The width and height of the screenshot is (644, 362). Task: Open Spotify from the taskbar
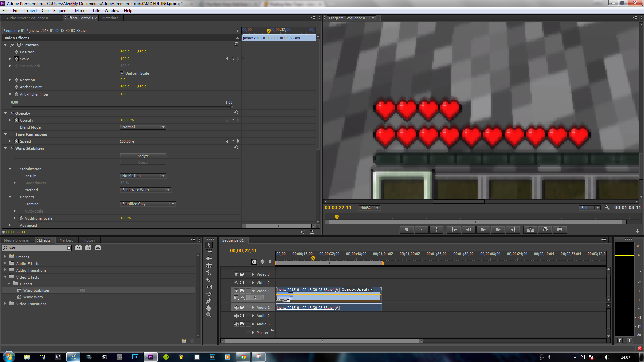tap(166, 357)
